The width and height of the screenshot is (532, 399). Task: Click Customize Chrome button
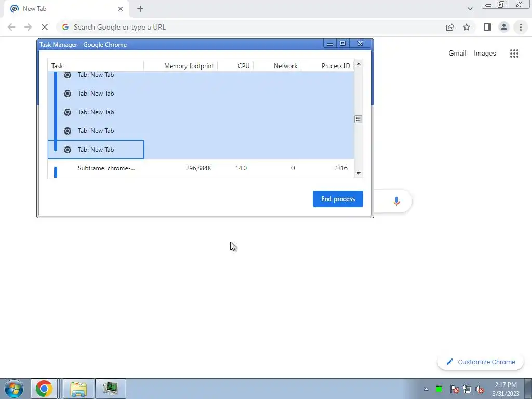point(481,362)
